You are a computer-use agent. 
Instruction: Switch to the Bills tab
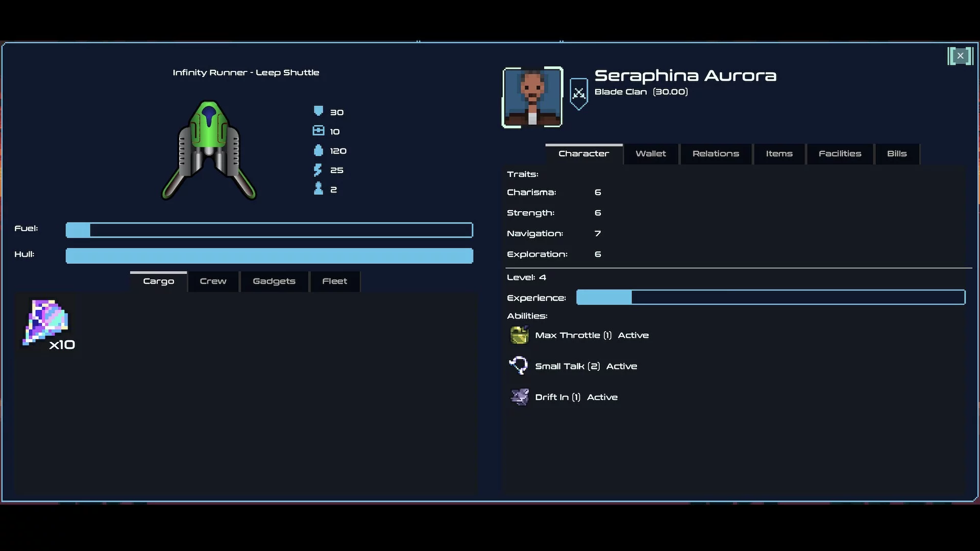(x=897, y=154)
